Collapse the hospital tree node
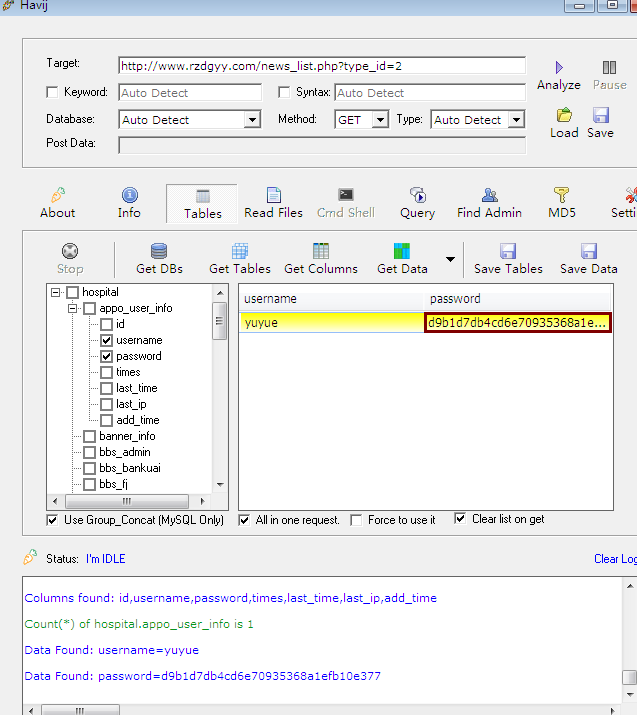 [x=56, y=292]
